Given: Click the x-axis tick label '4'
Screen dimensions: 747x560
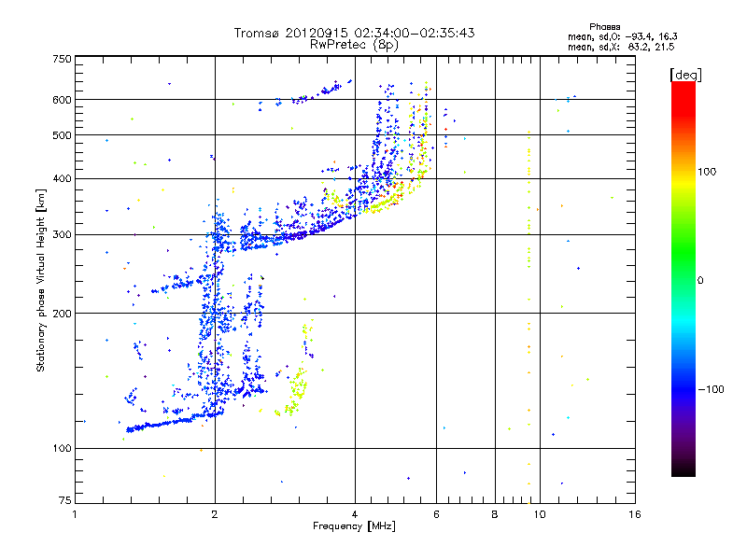Looking at the screenshot, I should [355, 514].
